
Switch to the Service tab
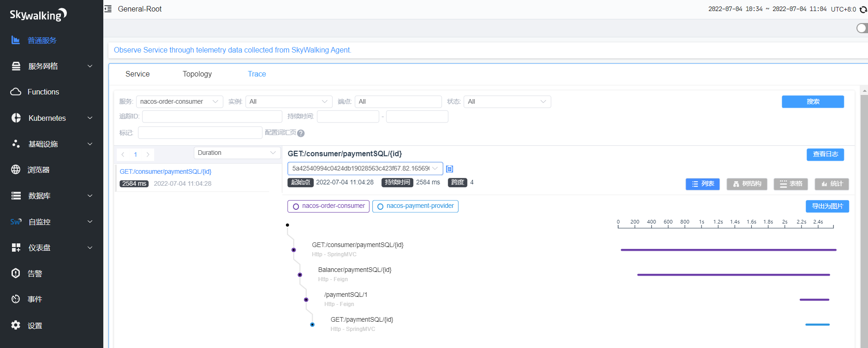pos(137,74)
